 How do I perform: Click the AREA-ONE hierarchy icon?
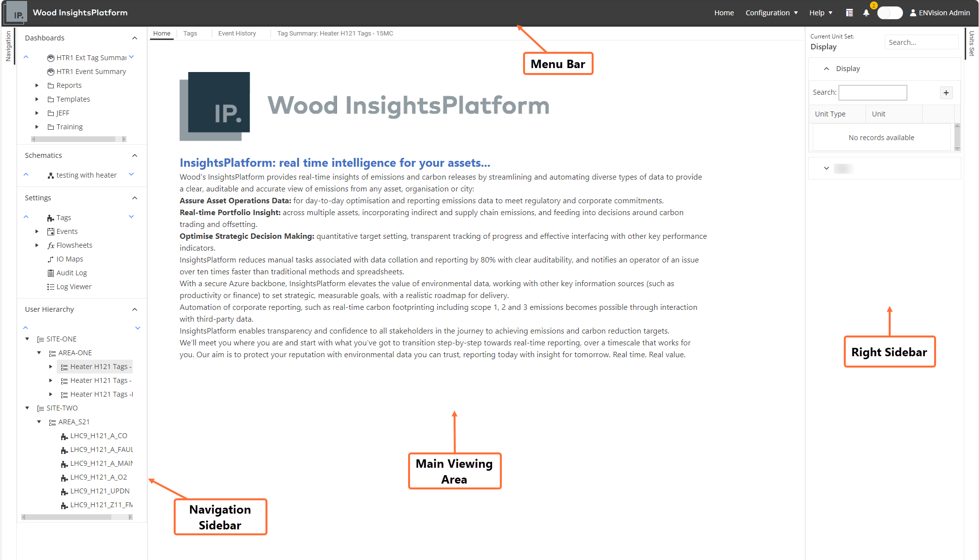(x=52, y=353)
